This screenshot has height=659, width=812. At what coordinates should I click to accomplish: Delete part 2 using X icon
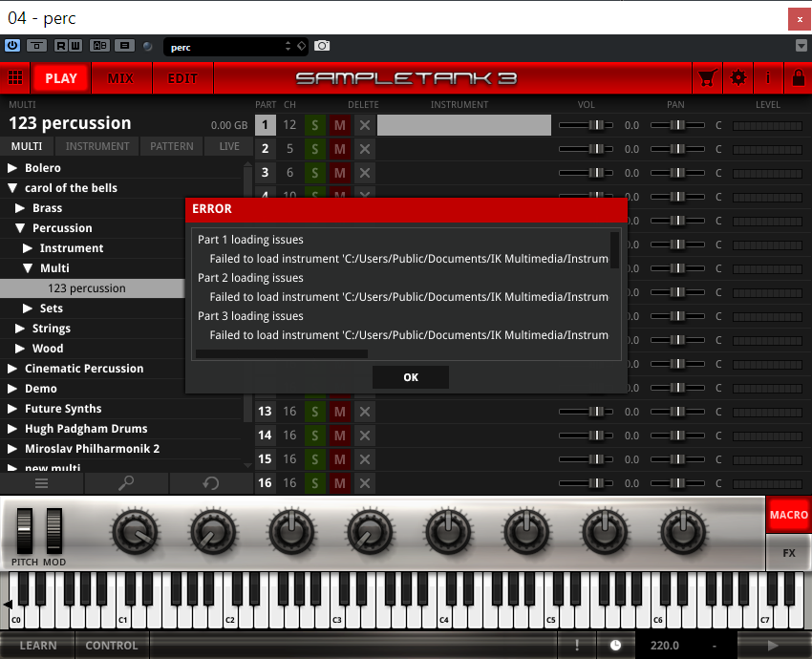coord(365,149)
